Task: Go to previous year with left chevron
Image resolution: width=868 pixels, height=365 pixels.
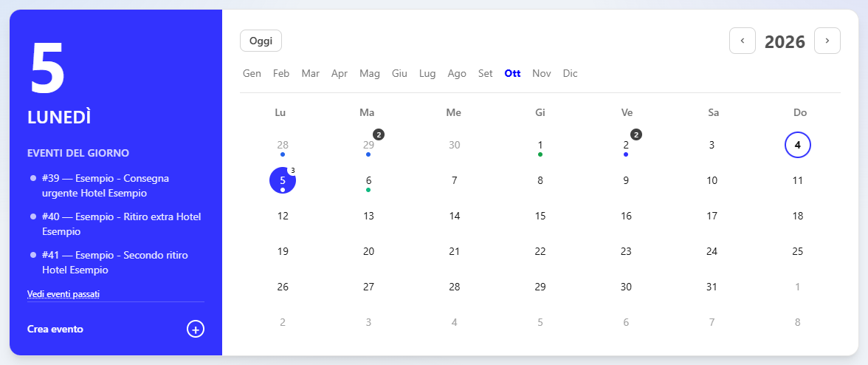Action: click(743, 41)
